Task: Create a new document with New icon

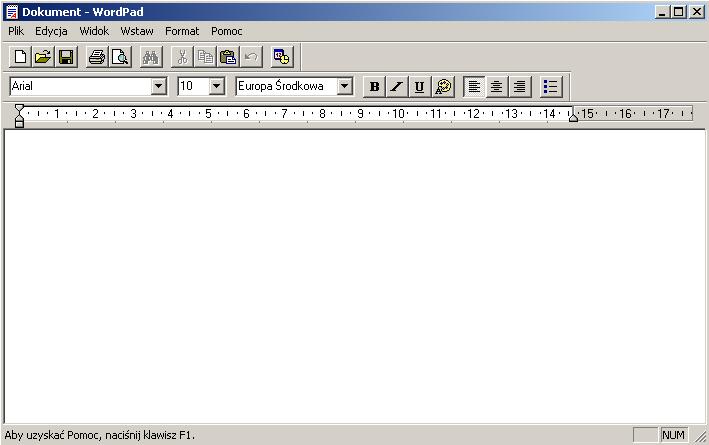Action: (x=20, y=57)
